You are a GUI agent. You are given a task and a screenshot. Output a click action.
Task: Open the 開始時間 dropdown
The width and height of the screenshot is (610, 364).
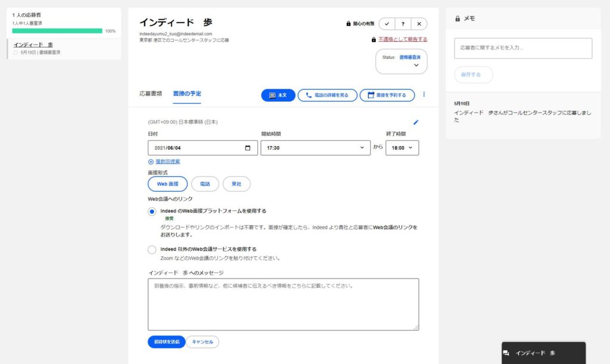pyautogui.click(x=316, y=147)
